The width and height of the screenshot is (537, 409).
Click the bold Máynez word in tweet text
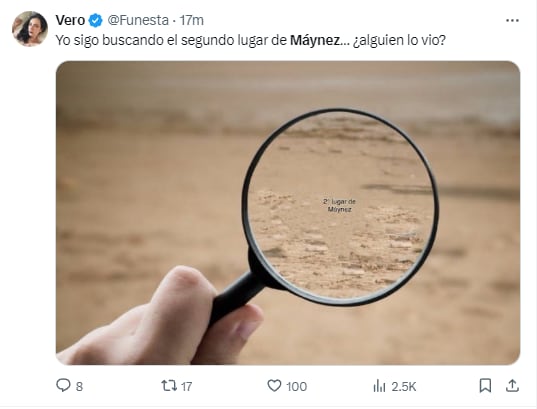315,40
